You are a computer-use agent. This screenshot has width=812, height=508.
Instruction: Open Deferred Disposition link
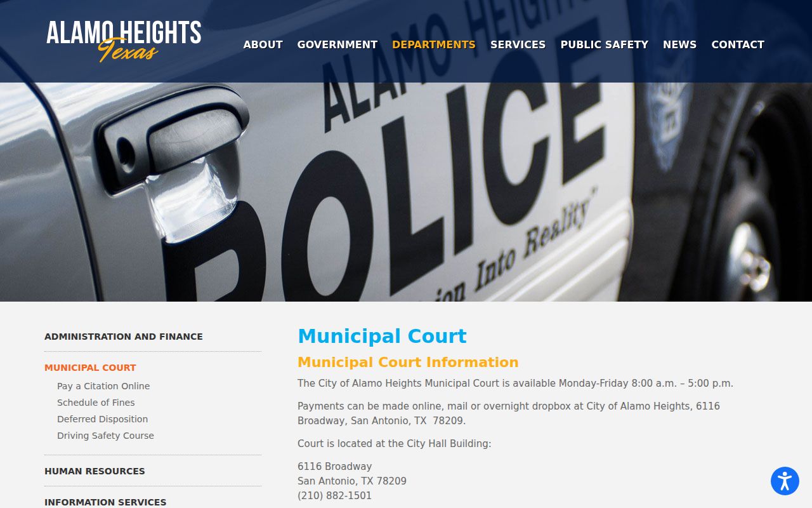(102, 419)
